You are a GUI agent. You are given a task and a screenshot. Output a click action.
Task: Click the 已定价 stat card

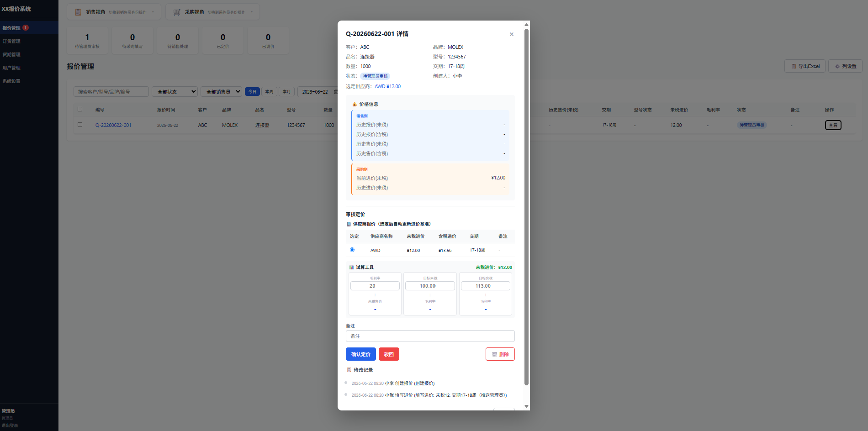coord(223,41)
